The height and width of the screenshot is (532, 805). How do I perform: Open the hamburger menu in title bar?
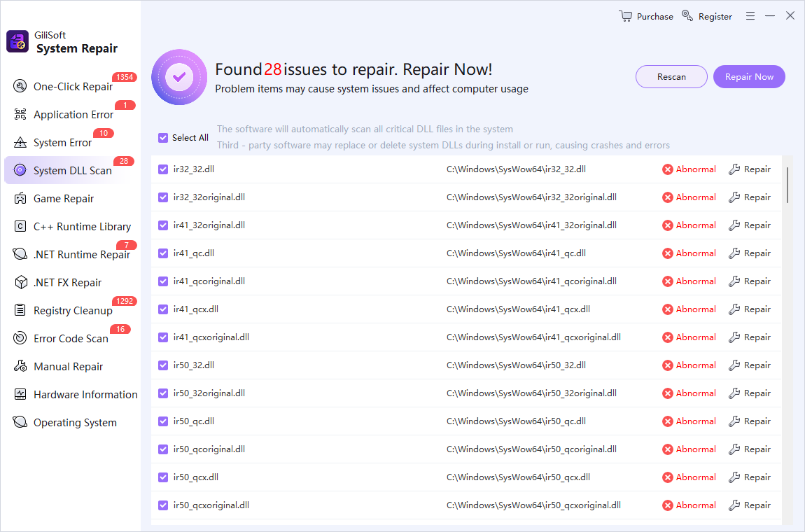pos(750,16)
